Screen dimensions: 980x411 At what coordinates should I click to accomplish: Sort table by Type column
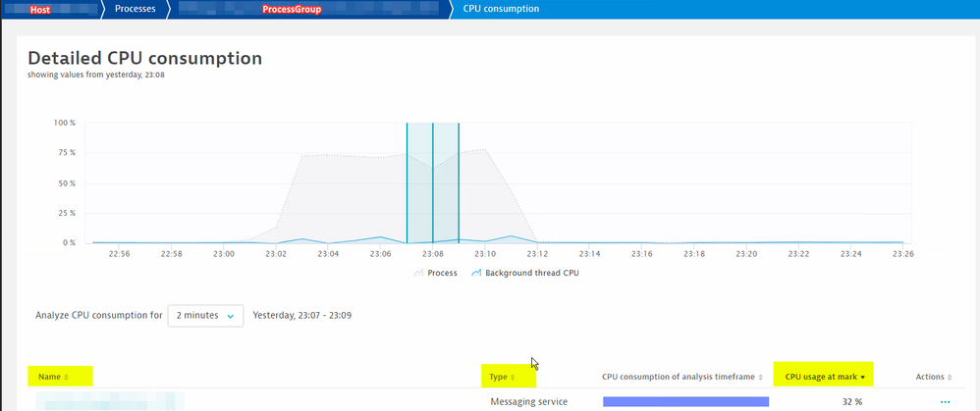tap(502, 377)
